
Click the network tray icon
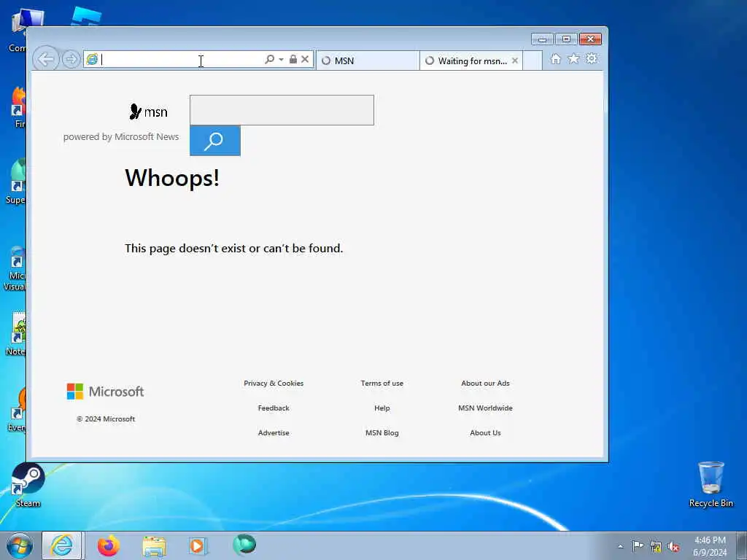(x=656, y=547)
